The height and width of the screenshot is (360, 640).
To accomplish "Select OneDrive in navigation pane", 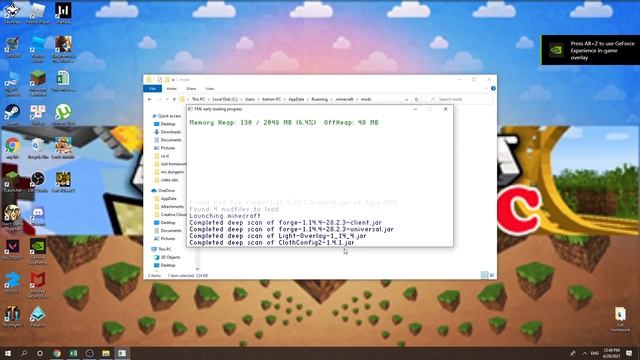I will (163, 191).
